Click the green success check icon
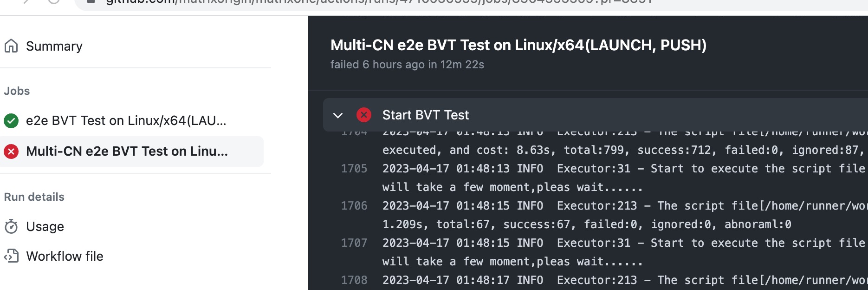This screenshot has height=290, width=868. pyautogui.click(x=11, y=121)
